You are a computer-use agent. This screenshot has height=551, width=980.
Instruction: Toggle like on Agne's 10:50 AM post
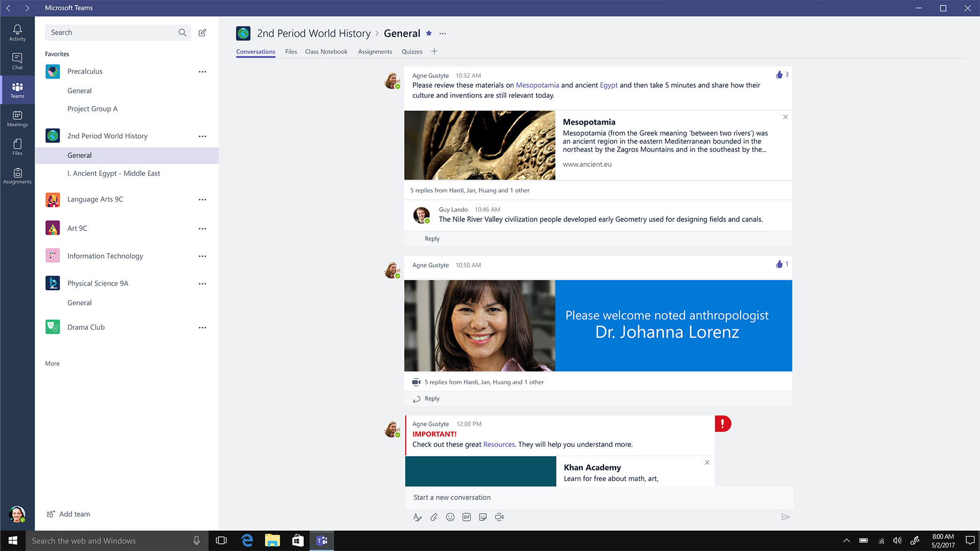pyautogui.click(x=779, y=264)
